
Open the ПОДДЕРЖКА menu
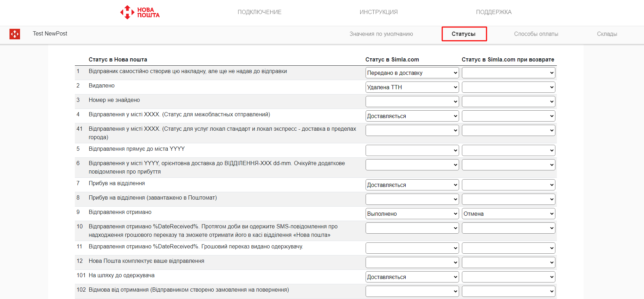click(x=494, y=12)
